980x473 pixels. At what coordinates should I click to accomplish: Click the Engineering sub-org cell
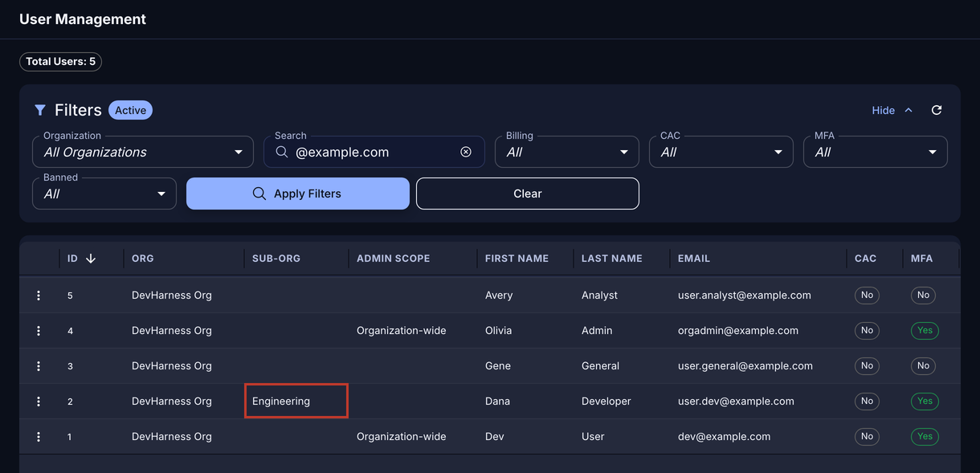pyautogui.click(x=296, y=401)
